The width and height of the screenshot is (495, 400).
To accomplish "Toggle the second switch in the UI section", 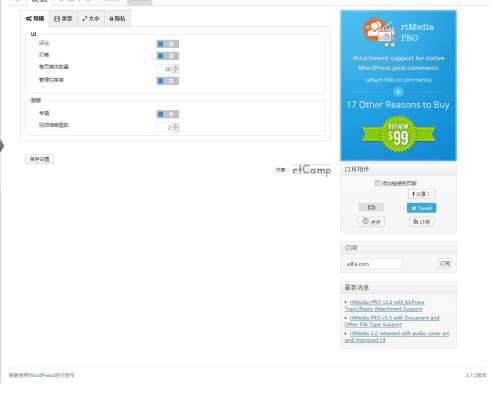I will click(168, 56).
